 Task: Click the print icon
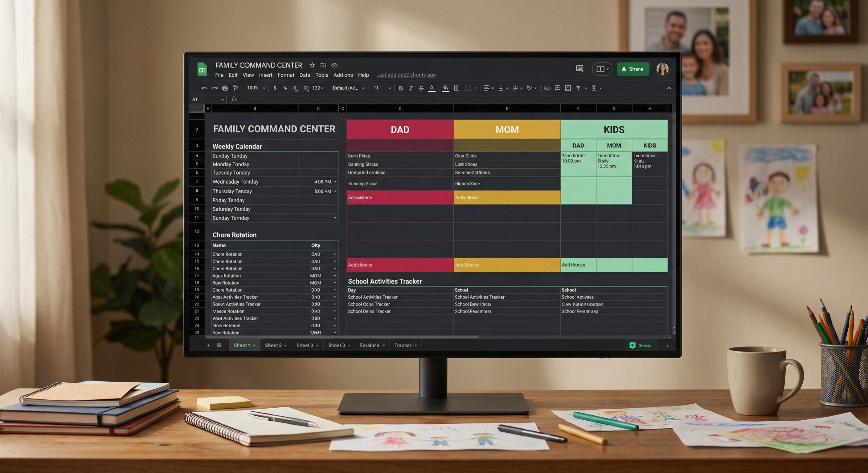click(x=225, y=88)
